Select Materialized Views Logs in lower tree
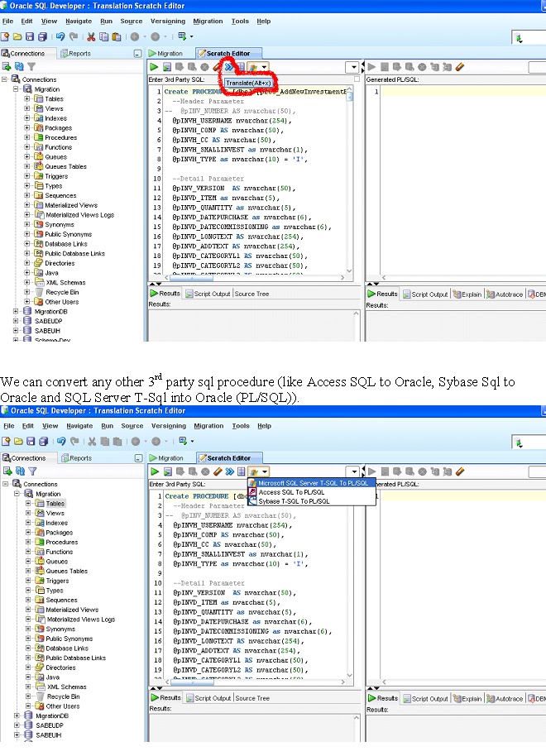This screenshot has width=546, height=756. pyautogui.click(x=80, y=620)
